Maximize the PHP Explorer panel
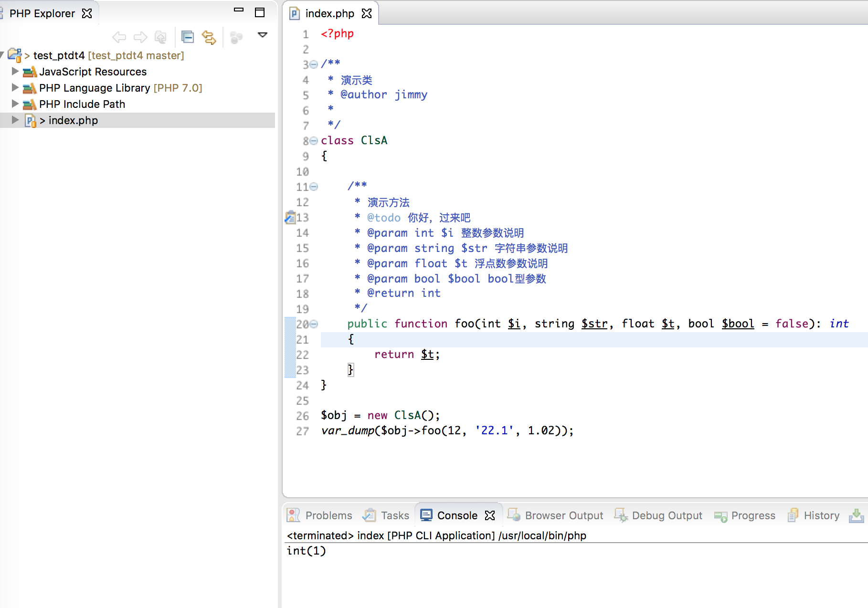Image resolution: width=868 pixels, height=608 pixels. pyautogui.click(x=260, y=12)
